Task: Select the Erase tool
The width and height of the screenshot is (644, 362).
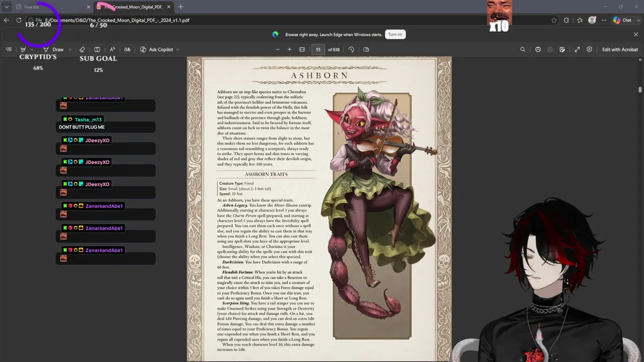Action: [82, 49]
